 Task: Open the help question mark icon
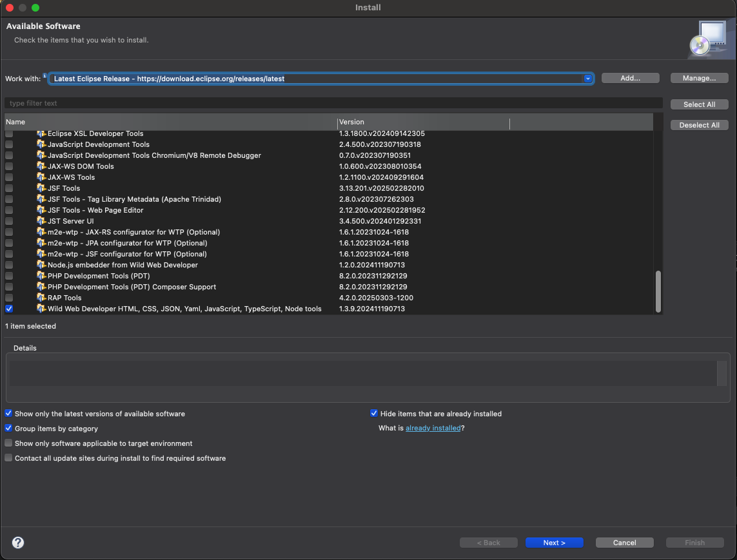tap(18, 543)
